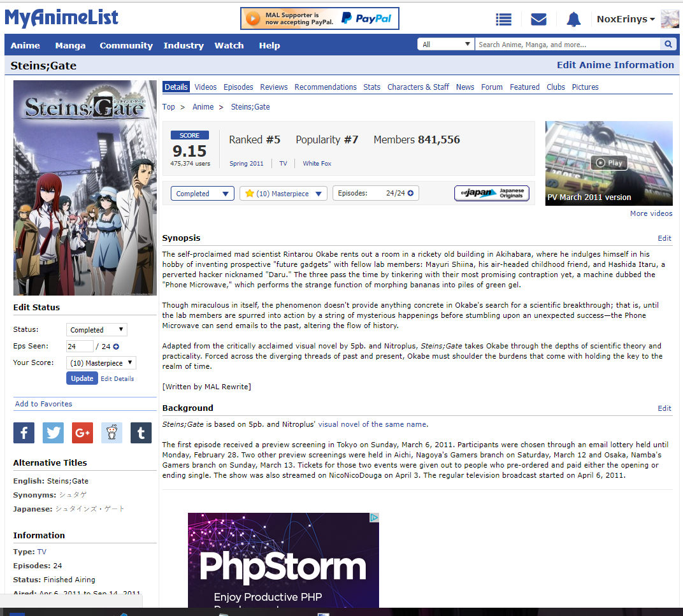Image resolution: width=683 pixels, height=616 pixels.
Task: Increment Eps Seen plus icon in Edit Status
Action: pos(116,347)
